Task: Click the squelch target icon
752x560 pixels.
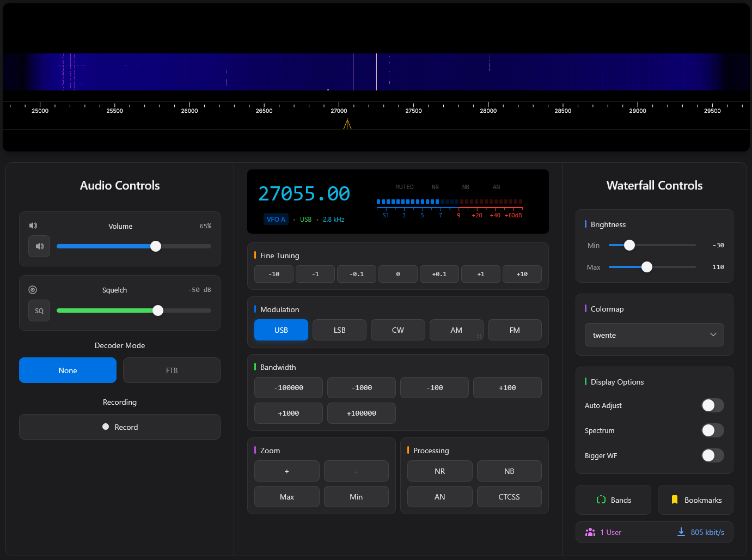Action: coord(33,290)
